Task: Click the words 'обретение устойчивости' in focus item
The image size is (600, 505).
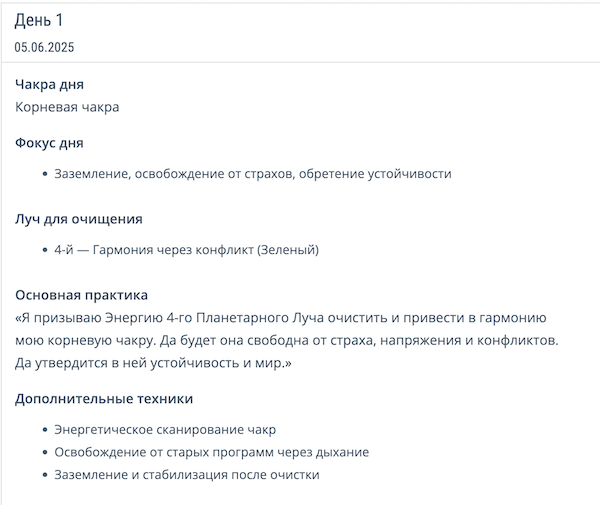Action: 375,174
